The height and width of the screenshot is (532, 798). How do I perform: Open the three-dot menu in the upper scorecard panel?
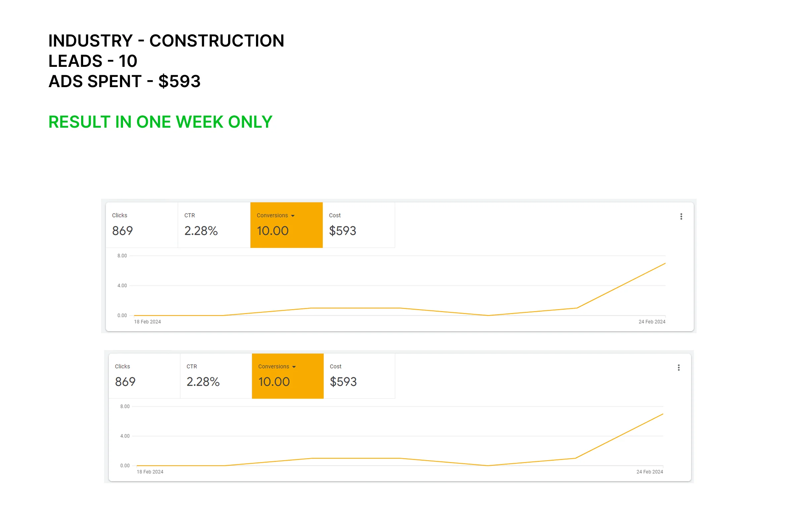[x=681, y=216]
